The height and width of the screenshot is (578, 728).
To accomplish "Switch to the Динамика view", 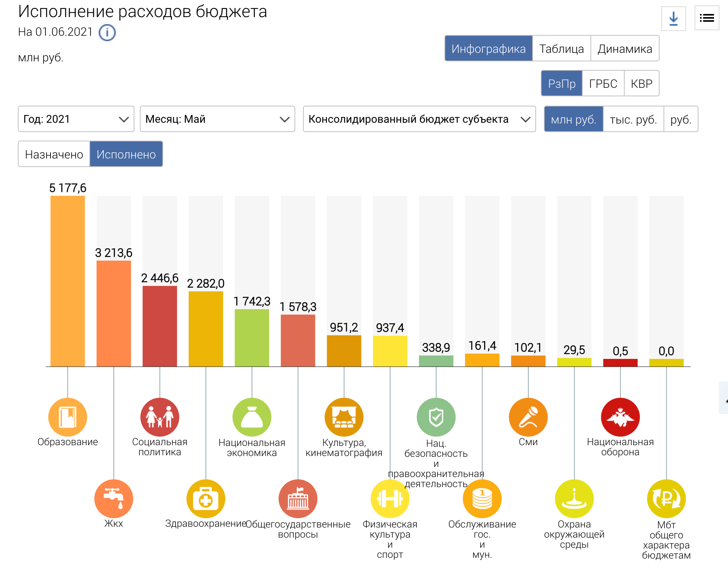I will [625, 49].
